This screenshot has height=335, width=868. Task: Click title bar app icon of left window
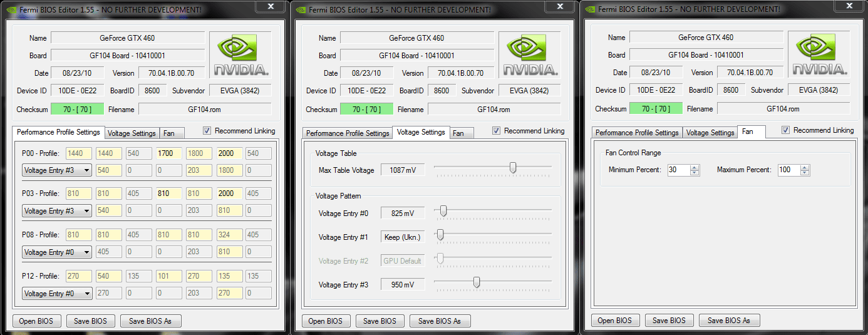click(x=10, y=9)
